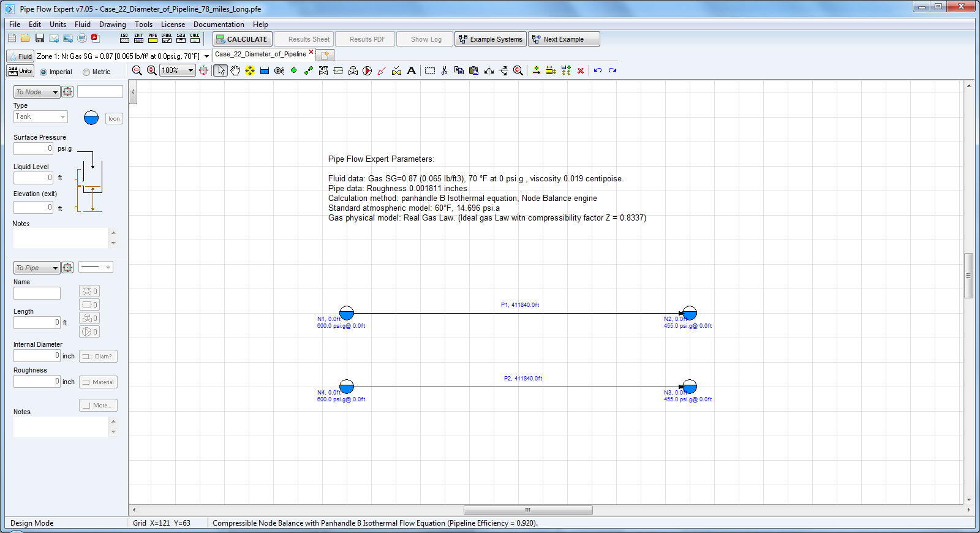Open the PIPE settings yellow icon

153,39
